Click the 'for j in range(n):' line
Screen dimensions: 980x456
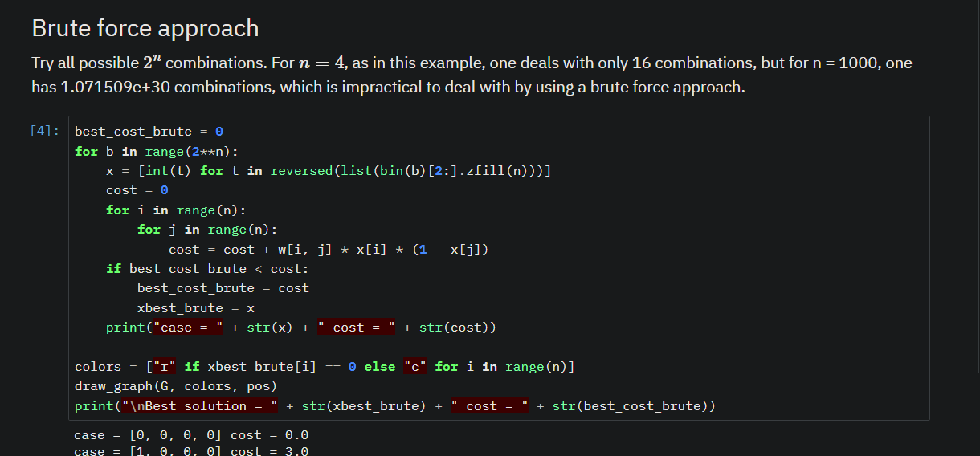tap(207, 230)
